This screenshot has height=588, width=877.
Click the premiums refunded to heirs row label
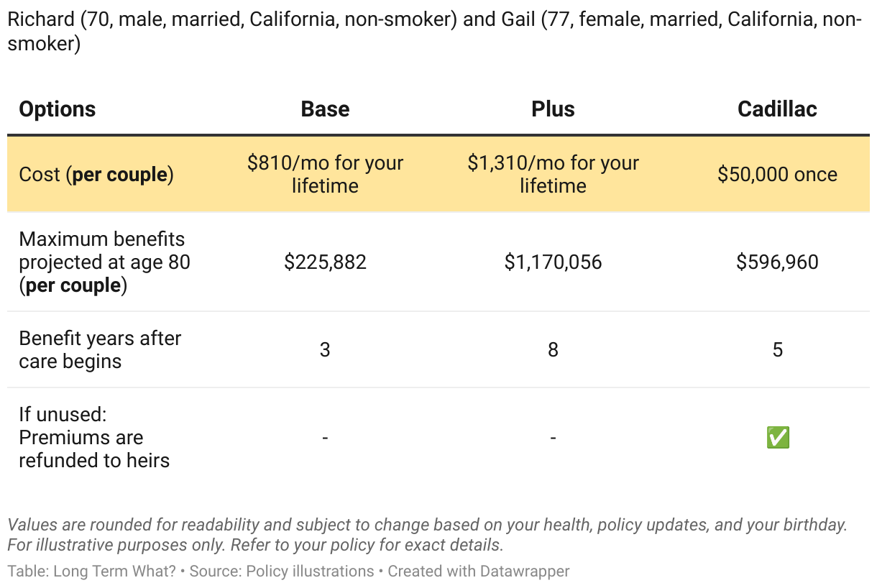tap(94, 437)
